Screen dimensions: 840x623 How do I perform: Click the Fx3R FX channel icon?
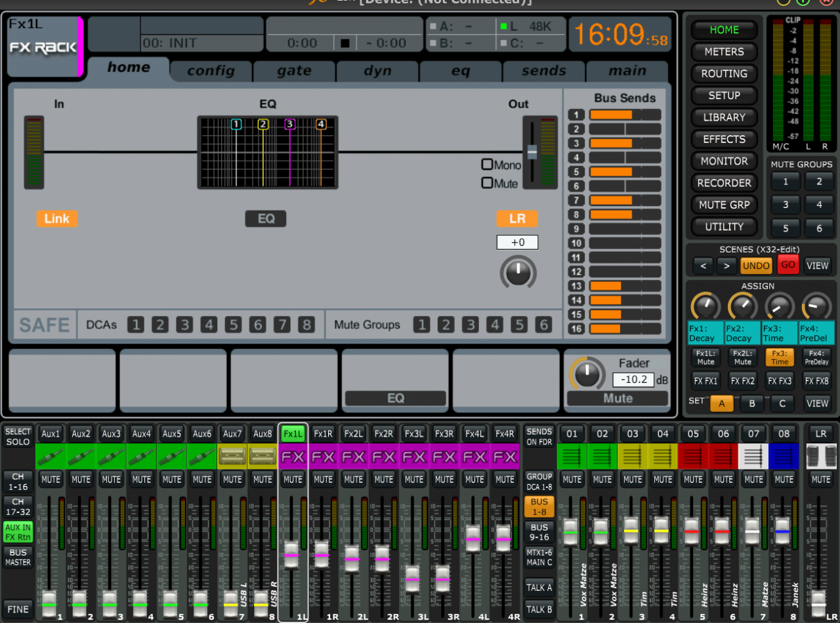(444, 456)
